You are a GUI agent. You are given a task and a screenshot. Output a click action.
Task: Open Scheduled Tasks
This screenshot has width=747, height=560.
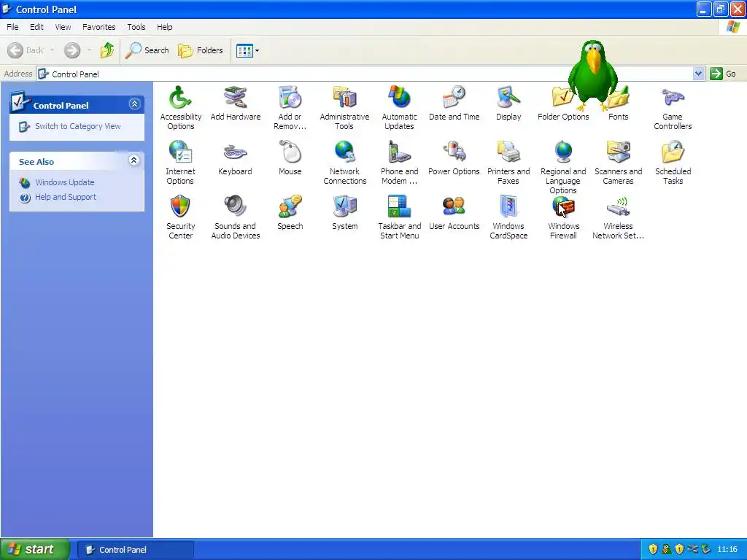pyautogui.click(x=673, y=163)
